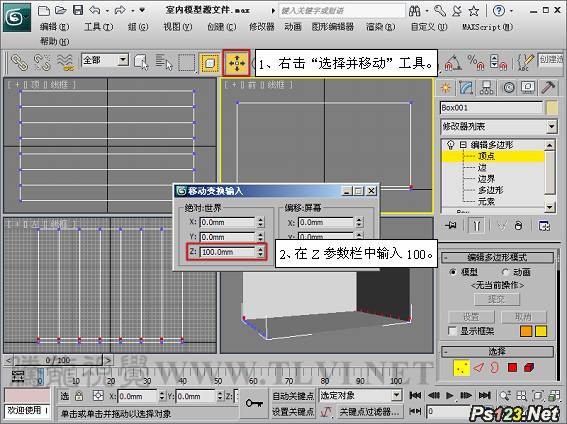The image size is (567, 424).
Task: Click the Select and Move tool
Action: 236,63
